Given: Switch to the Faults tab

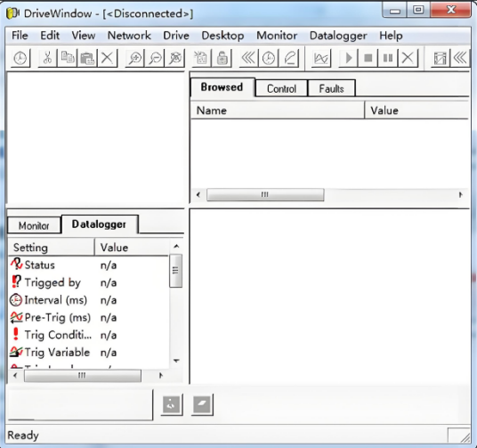Looking at the screenshot, I should [x=331, y=89].
